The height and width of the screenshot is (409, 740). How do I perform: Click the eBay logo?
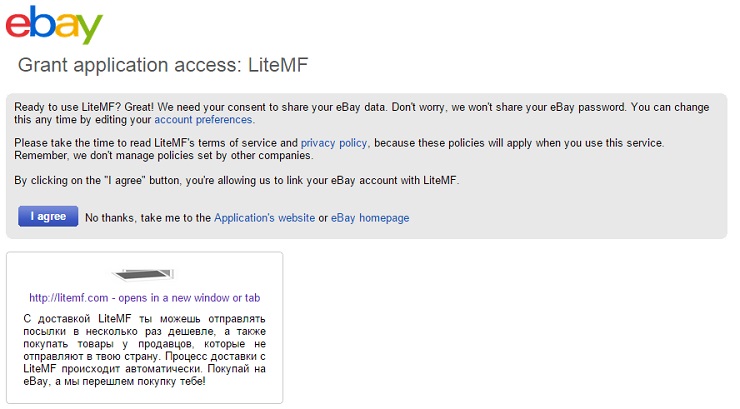pyautogui.click(x=54, y=25)
